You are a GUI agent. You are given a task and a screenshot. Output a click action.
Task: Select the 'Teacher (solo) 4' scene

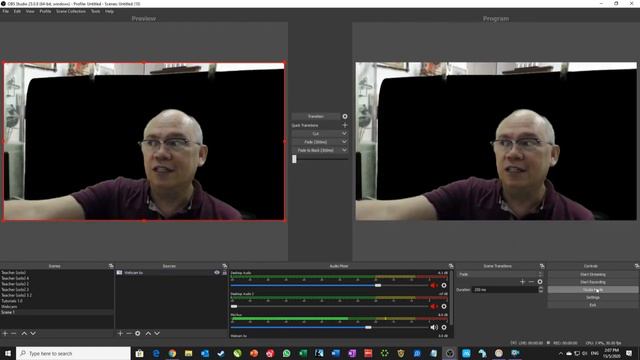click(57, 278)
